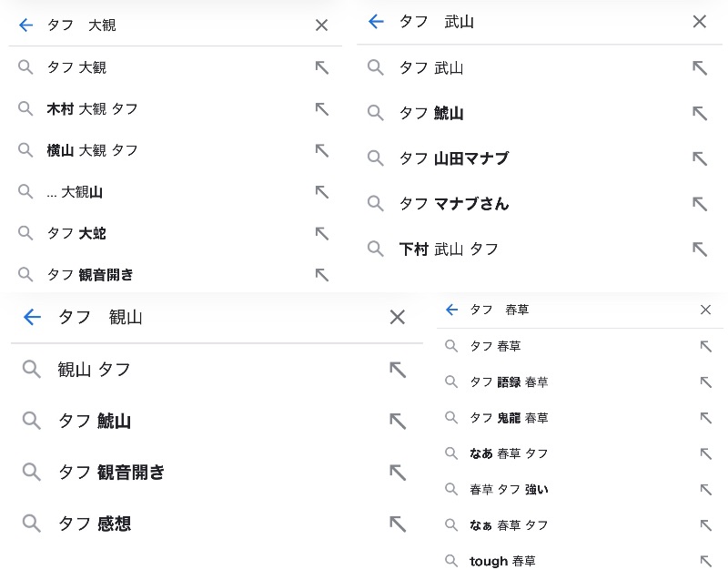Screen dimensions: 728x580
Task: Select the suggestion 横山 大観 タフ
Action: tap(93, 150)
